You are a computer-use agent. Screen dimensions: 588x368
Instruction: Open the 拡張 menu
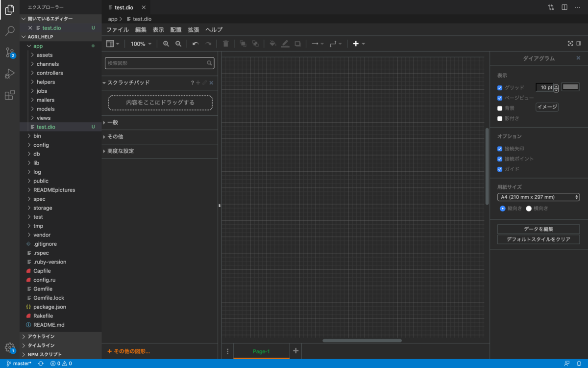(194, 30)
